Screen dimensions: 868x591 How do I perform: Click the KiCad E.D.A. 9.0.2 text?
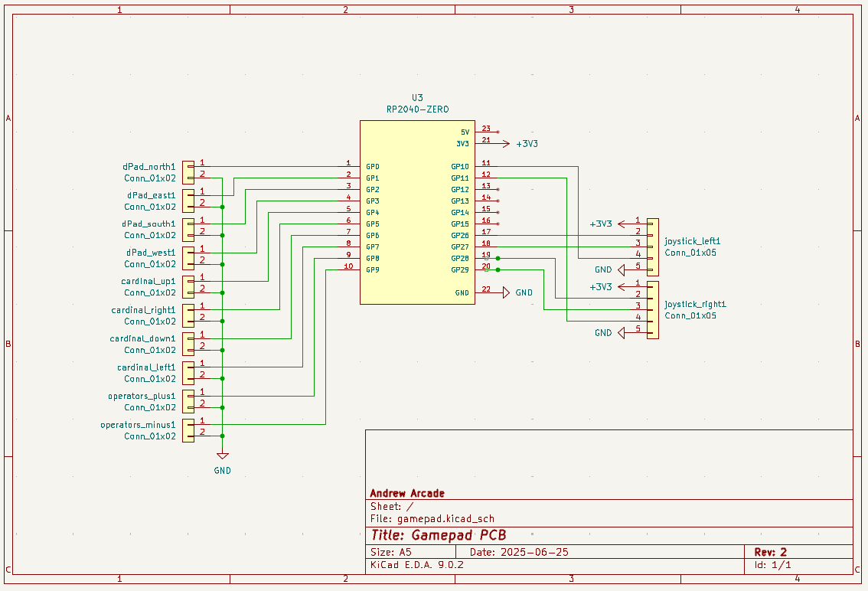pyautogui.click(x=417, y=565)
